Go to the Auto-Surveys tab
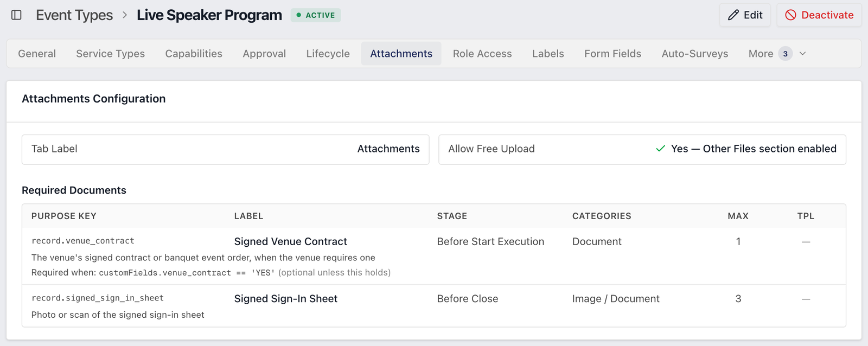 [695, 54]
